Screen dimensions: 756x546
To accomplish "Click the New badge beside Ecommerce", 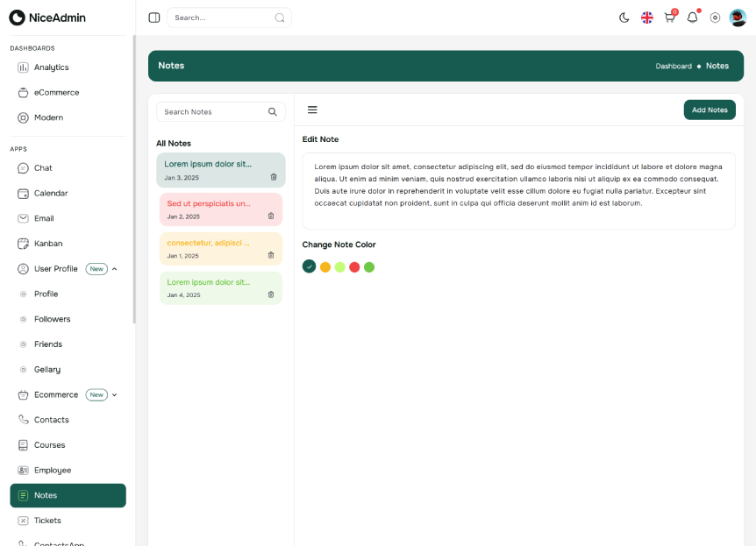I will click(x=96, y=394).
